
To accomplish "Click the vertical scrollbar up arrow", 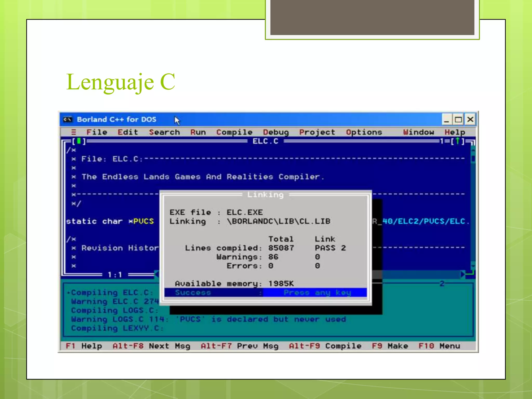I will pyautogui.click(x=473, y=150).
